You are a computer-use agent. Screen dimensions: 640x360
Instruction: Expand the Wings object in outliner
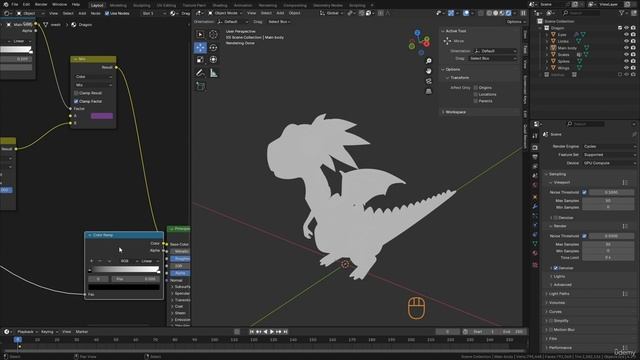tap(547, 68)
